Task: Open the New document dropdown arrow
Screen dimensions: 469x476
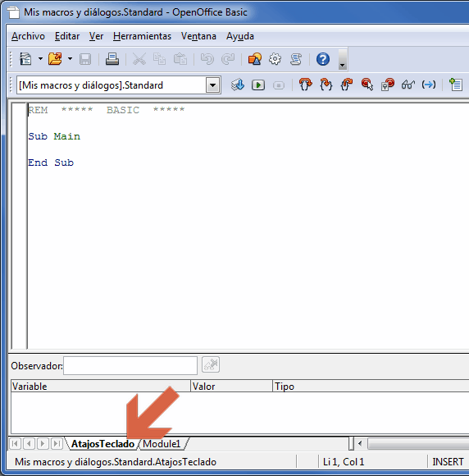Action: (x=40, y=59)
